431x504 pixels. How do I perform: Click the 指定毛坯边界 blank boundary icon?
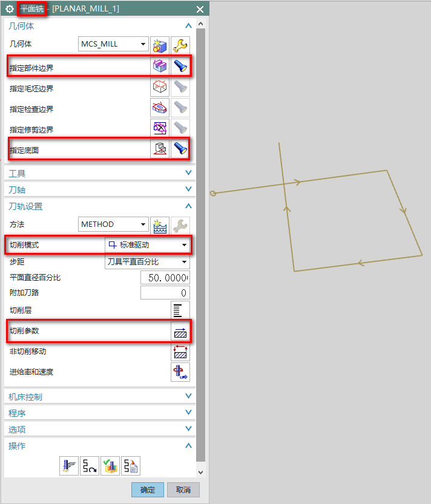[160, 88]
